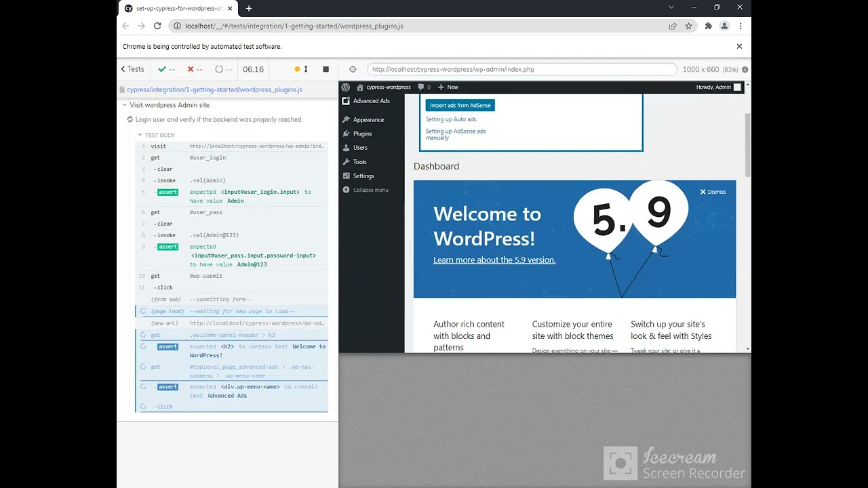The width and height of the screenshot is (868, 488).
Task: Close the set-up-cypress-for-wordpress tab
Action: [x=231, y=8]
